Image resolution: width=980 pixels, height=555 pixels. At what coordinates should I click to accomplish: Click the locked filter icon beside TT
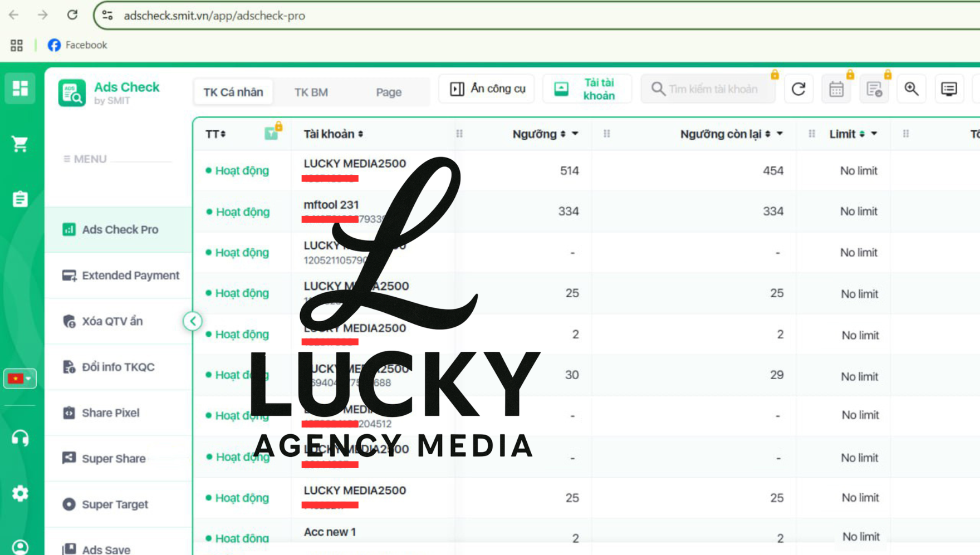pyautogui.click(x=272, y=133)
